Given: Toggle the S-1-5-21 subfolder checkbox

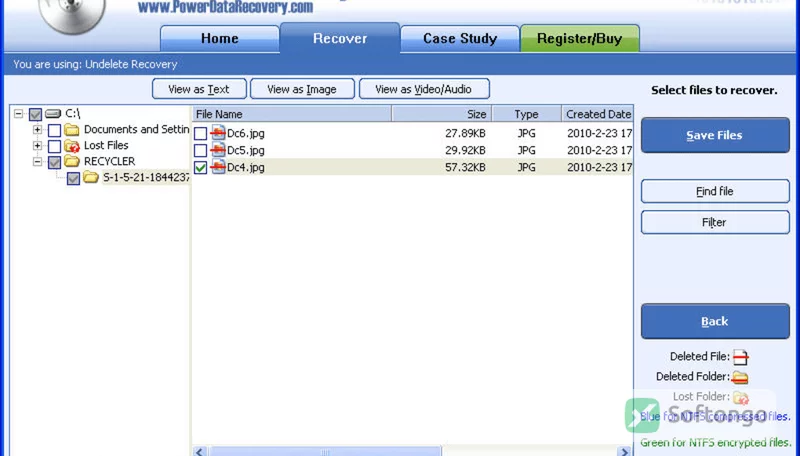Looking at the screenshot, I should pyautogui.click(x=73, y=178).
